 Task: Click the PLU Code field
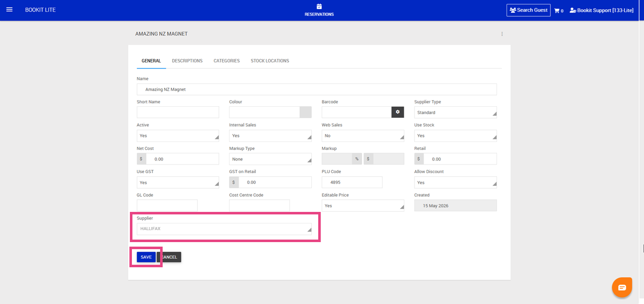click(352, 182)
